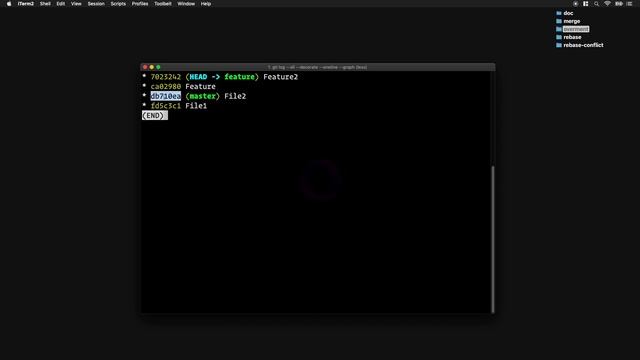Open the Window menu
Viewport: 640px width, 360px height.
click(186, 4)
